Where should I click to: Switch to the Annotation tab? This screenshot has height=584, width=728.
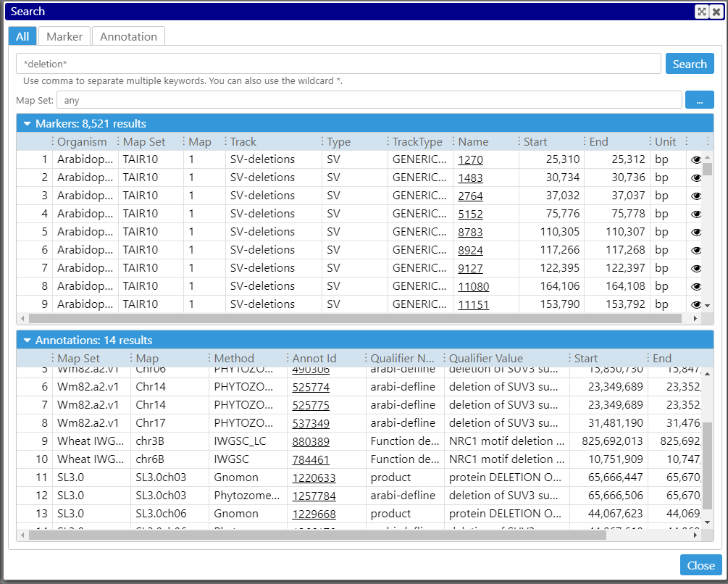click(x=129, y=37)
